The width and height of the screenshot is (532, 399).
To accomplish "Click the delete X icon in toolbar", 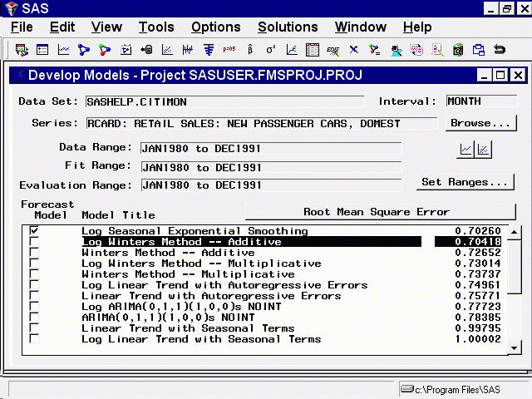I will 354,50.
